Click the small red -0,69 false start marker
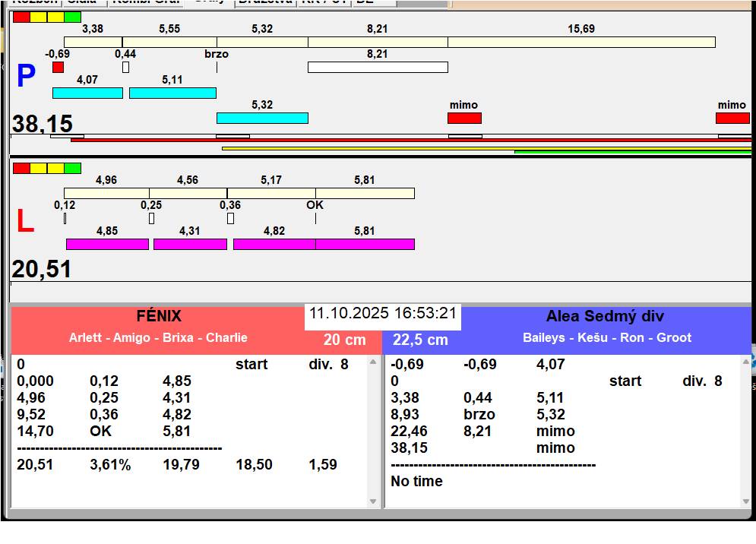 pyautogui.click(x=58, y=68)
